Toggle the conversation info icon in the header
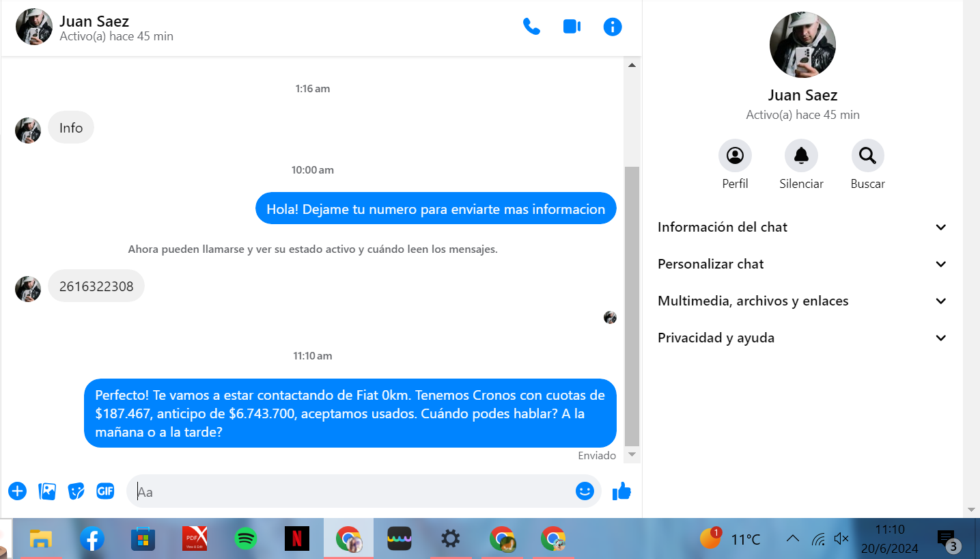Viewport: 980px width, 559px height. pyautogui.click(x=613, y=27)
